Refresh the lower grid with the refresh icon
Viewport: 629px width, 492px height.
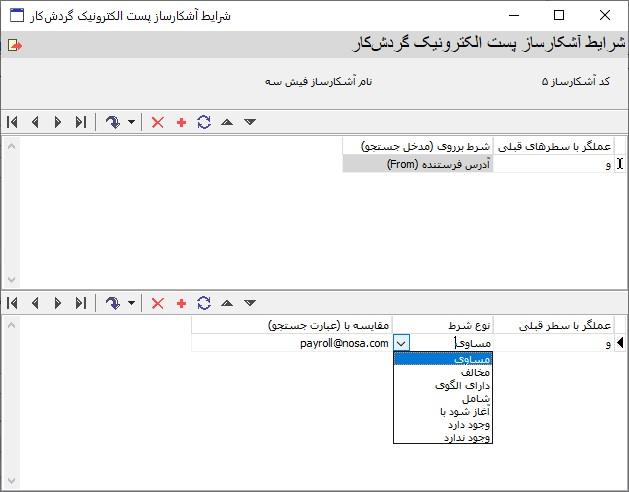coord(204,303)
